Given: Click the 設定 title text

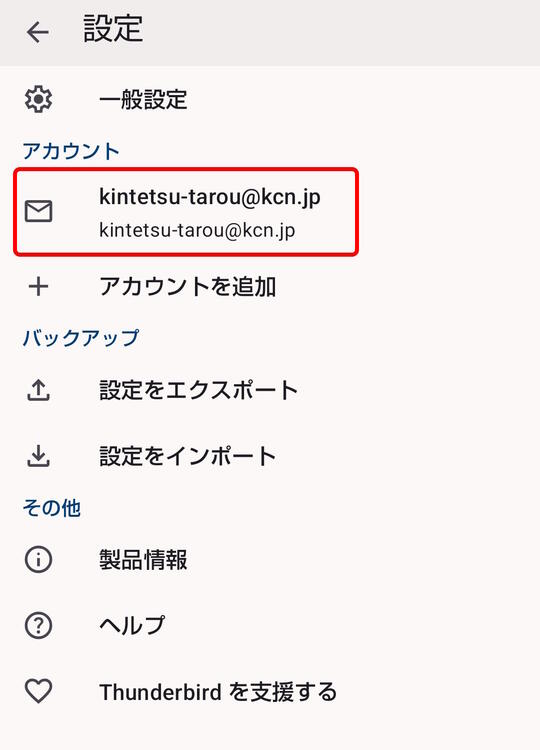Looking at the screenshot, I should tap(113, 29).
